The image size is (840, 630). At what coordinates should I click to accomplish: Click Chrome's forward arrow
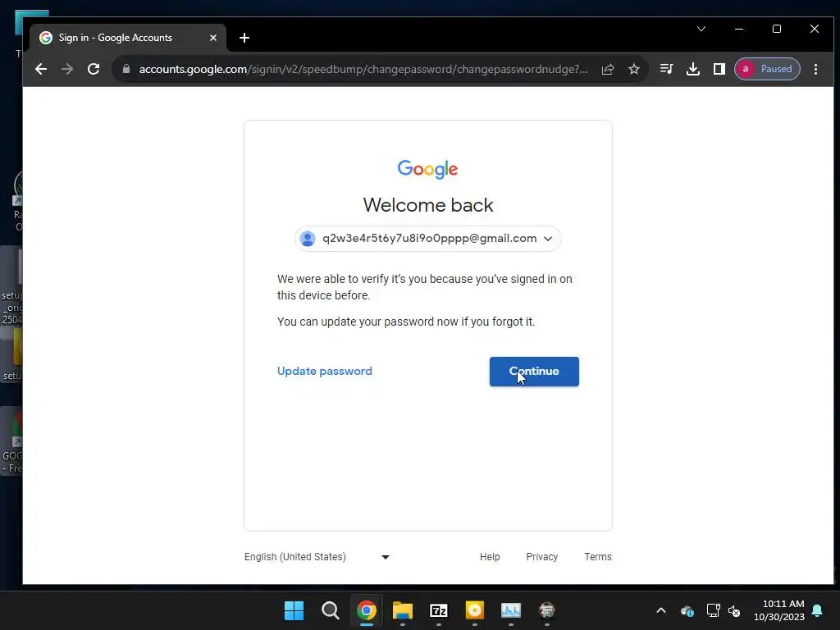(67, 69)
